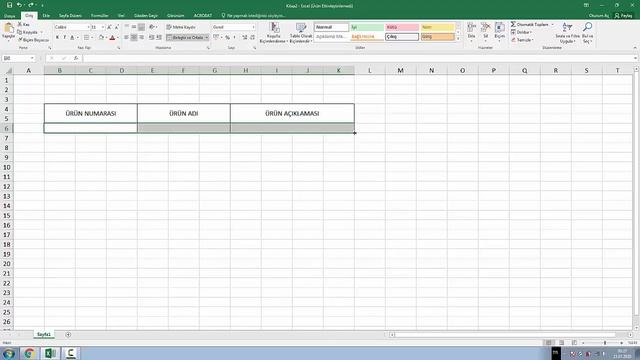Switch to Page Layout view in status bar
This screenshot has width=640, height=360.
click(x=562, y=343)
